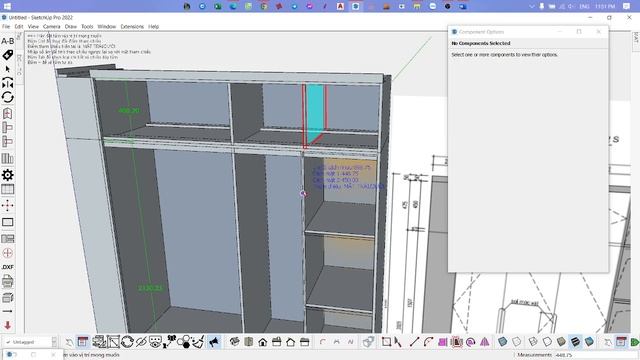Select the arrow select tool in bottom toolbar
This screenshot has height=360, width=640.
pos(398,342)
